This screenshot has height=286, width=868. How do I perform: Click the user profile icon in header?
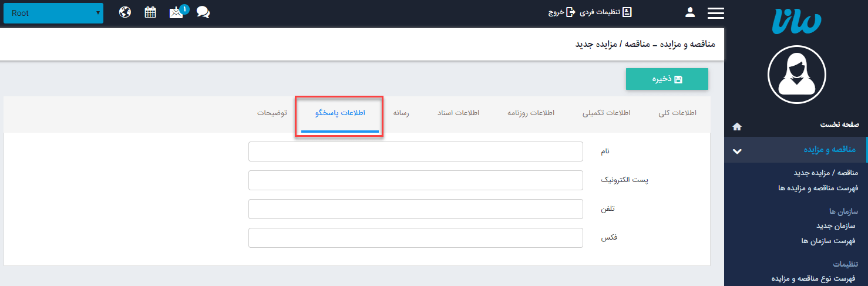(691, 12)
